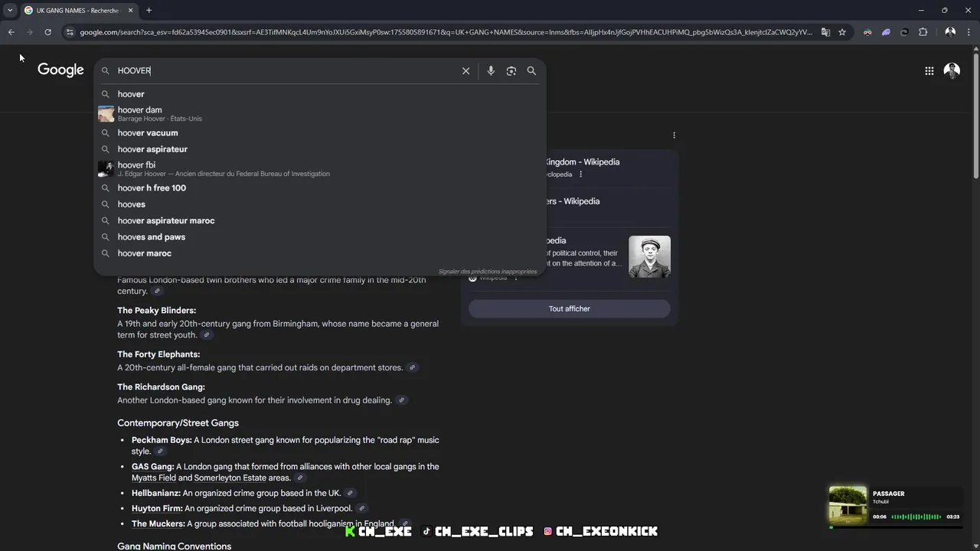The image size is (980, 551).
Task: Click the 'The Muckers:' underlined term
Action: (158, 523)
